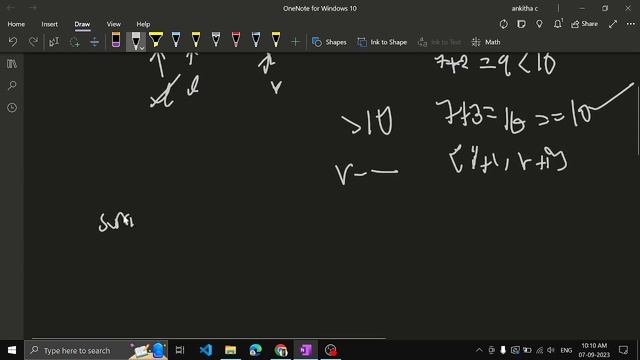640x360 pixels.
Task: Turn on Ink to Shape
Action: coord(382,42)
